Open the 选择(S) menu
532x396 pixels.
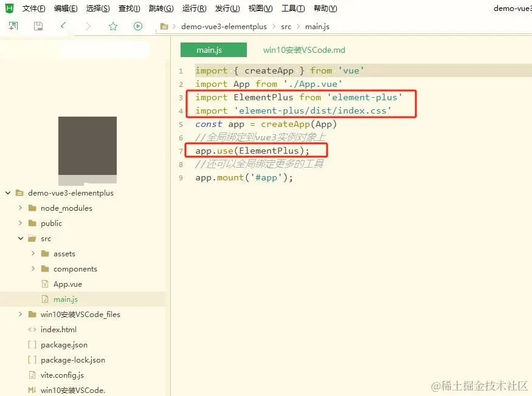[x=98, y=8]
